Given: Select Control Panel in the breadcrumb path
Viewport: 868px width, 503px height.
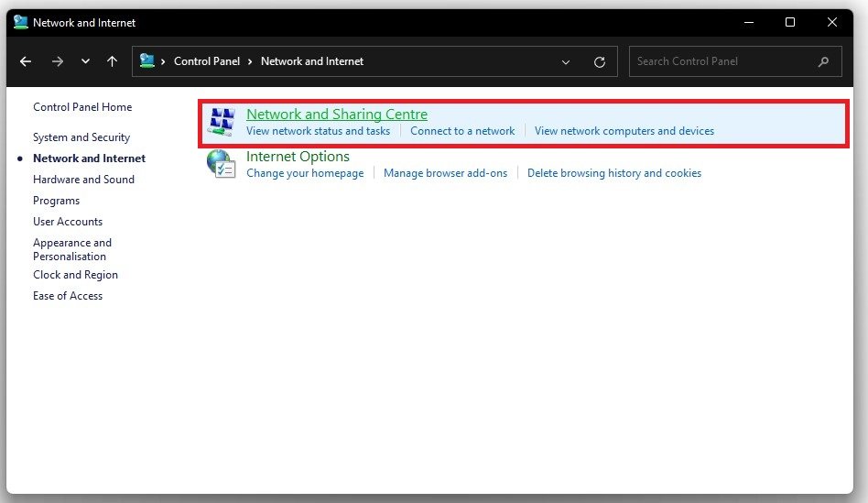Looking at the screenshot, I should pos(207,61).
